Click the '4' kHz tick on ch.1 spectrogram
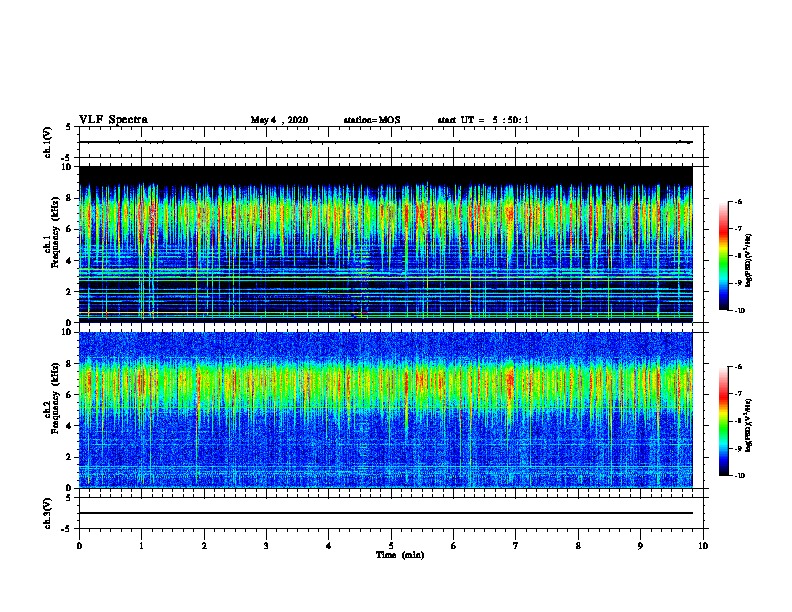The width and height of the screenshot is (792, 612). [x=69, y=261]
